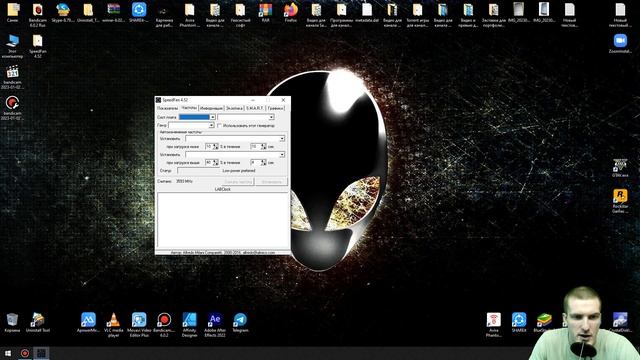Open the Графики tab
The image size is (640, 360).
[276, 108]
